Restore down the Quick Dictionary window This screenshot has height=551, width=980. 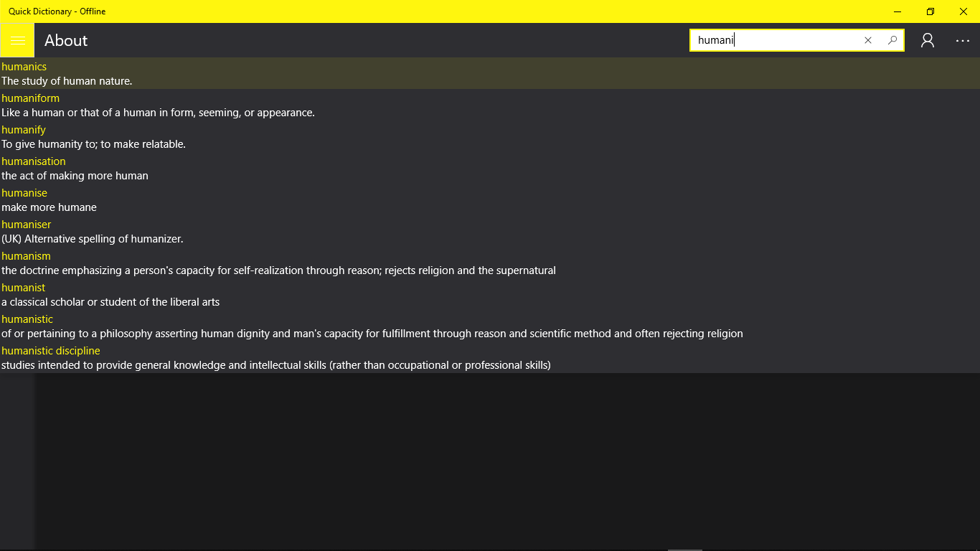tap(930, 11)
